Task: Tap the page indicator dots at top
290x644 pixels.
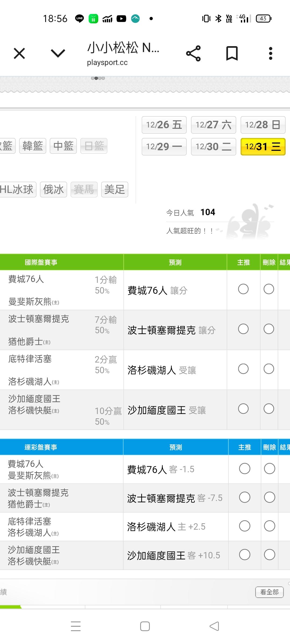Action: click(x=98, y=78)
